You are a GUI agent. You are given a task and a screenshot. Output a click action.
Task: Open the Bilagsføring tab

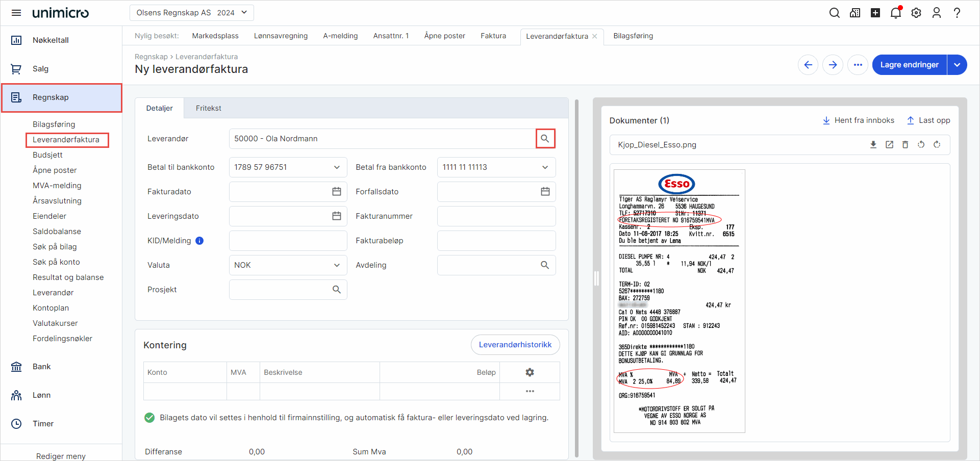tap(633, 36)
